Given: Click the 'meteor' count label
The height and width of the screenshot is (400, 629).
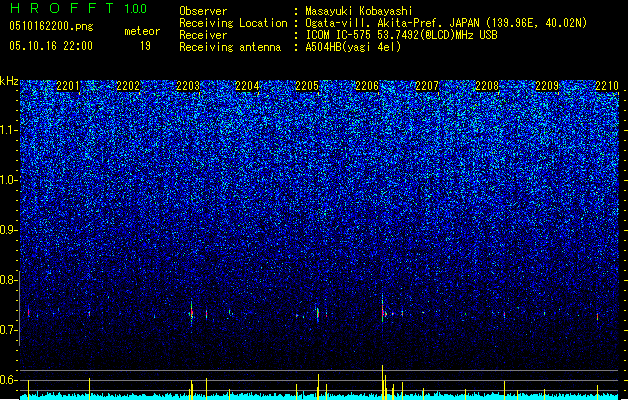Looking at the screenshot, I should pyautogui.click(x=142, y=31).
